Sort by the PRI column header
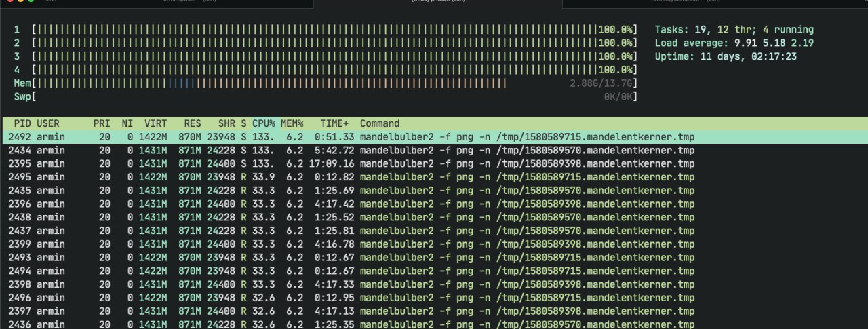This screenshot has height=329, width=868. pos(102,124)
